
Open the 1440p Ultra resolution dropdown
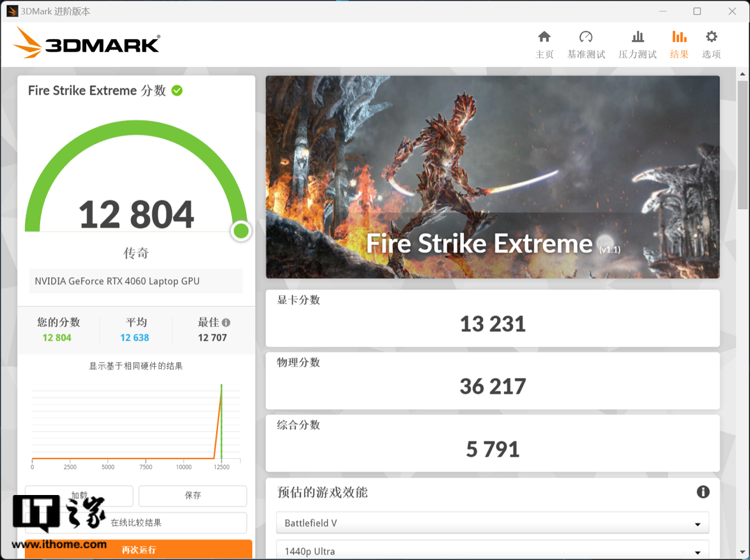pos(492,551)
